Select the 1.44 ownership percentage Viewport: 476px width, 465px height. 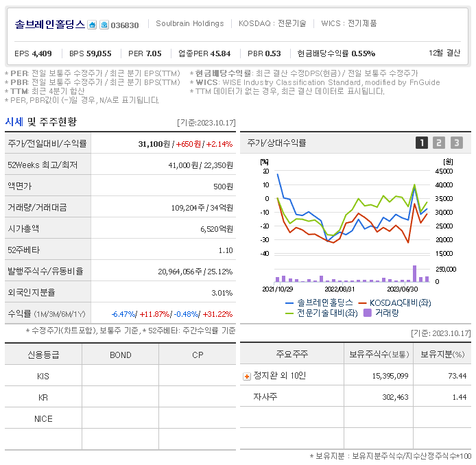pos(460,397)
